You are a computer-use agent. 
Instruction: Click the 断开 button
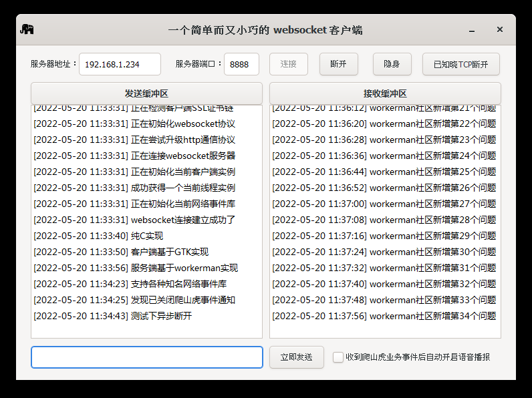point(339,64)
